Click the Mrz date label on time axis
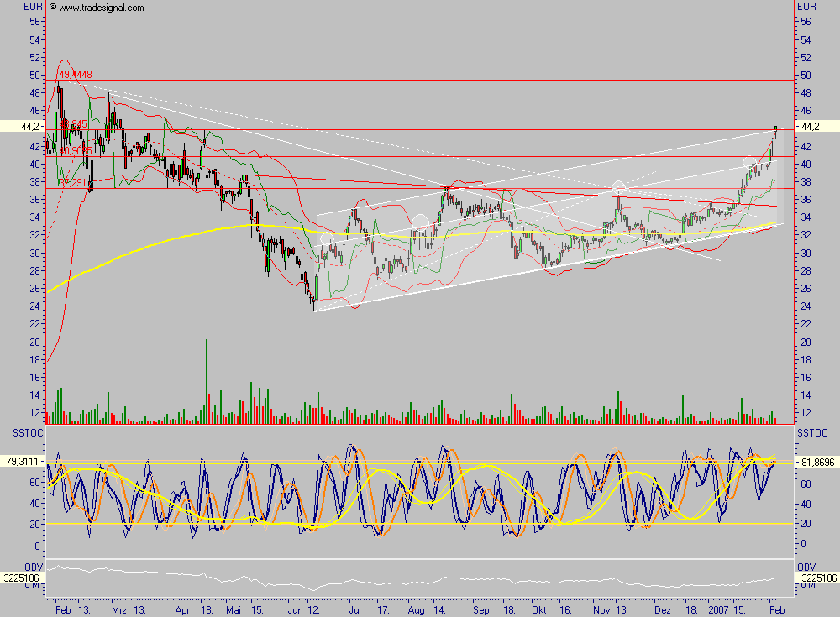Image resolution: width=840 pixels, height=617 pixels. tap(119, 610)
